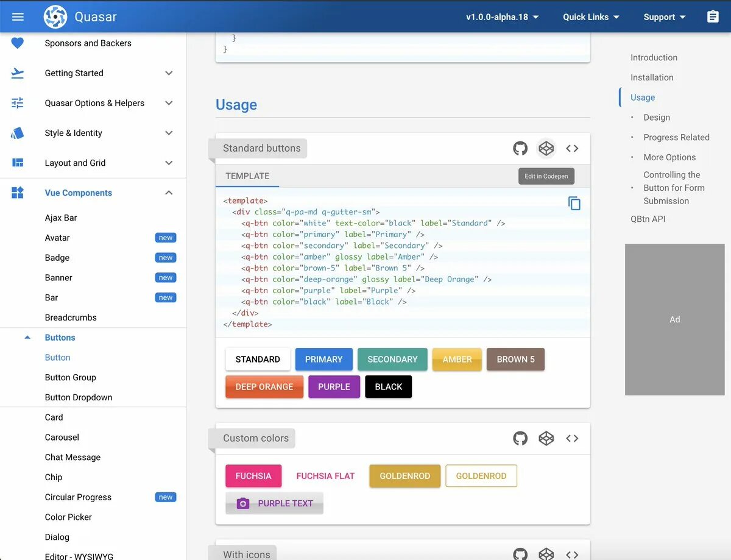Viewport: 731px width, 560px height.
Task: Click the outlined GOLDENROD button
Action: 481,476
